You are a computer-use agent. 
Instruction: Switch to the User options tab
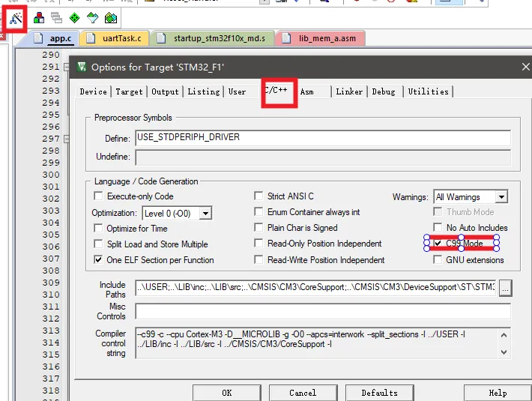pyautogui.click(x=237, y=91)
